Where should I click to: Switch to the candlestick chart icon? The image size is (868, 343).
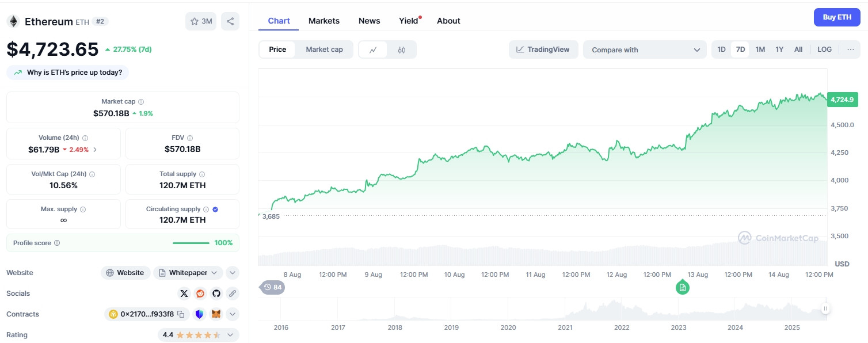pyautogui.click(x=402, y=49)
